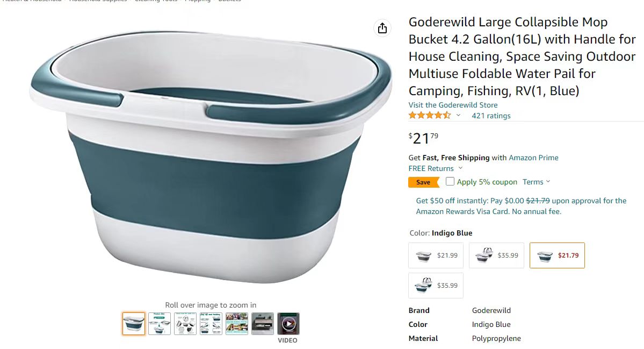Expand the FREE Returns dropdown

pyautogui.click(x=460, y=168)
